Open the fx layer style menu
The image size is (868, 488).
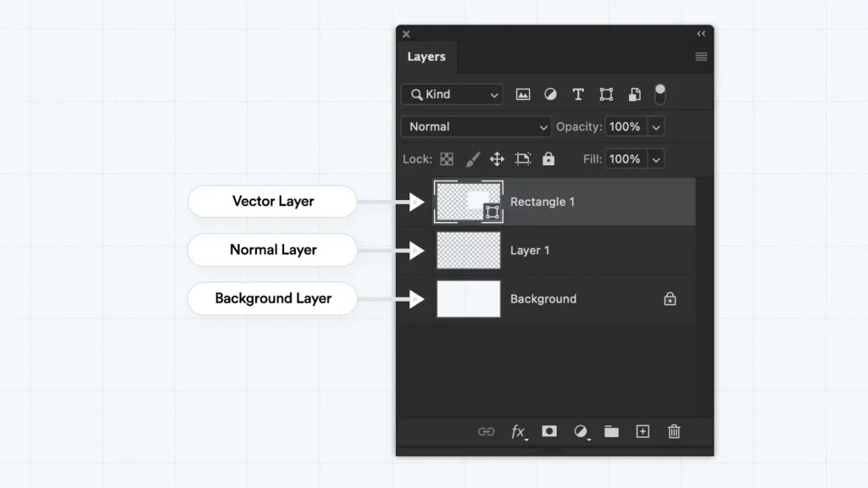click(518, 431)
